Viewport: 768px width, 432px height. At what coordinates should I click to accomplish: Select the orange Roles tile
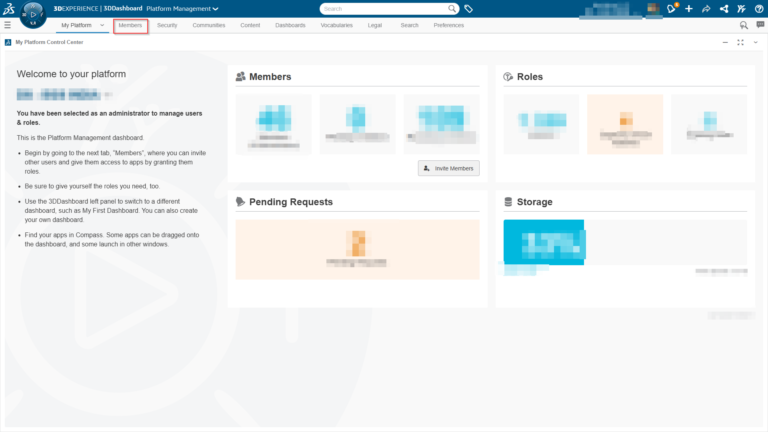[625, 124]
